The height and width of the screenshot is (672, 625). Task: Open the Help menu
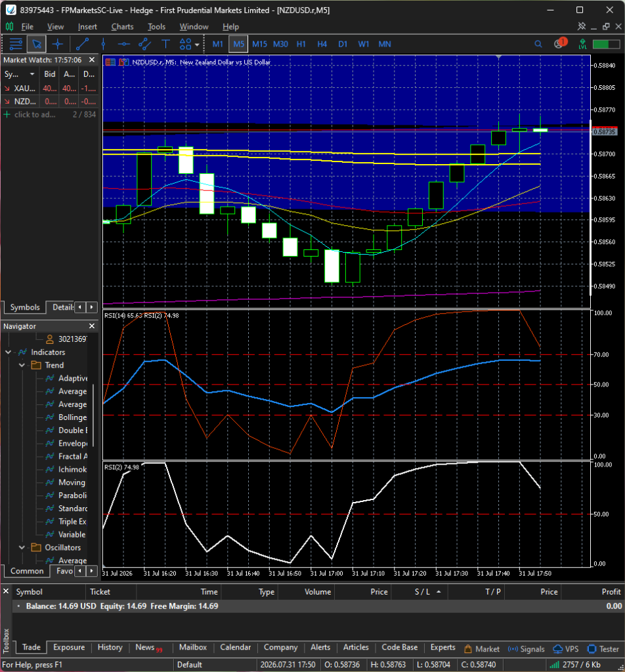230,26
